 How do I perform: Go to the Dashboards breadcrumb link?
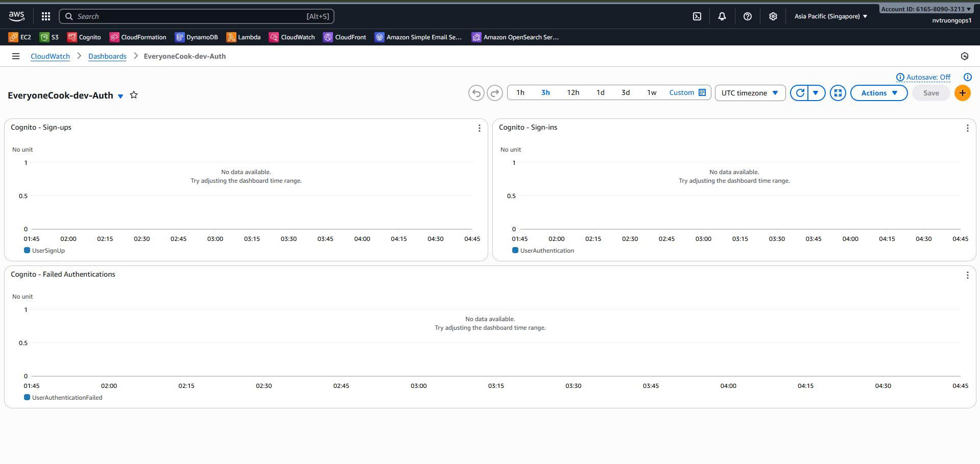click(x=107, y=56)
